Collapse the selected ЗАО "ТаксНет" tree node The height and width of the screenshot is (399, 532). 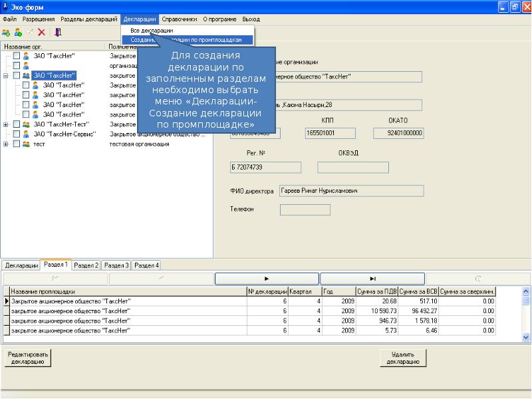click(x=6, y=76)
